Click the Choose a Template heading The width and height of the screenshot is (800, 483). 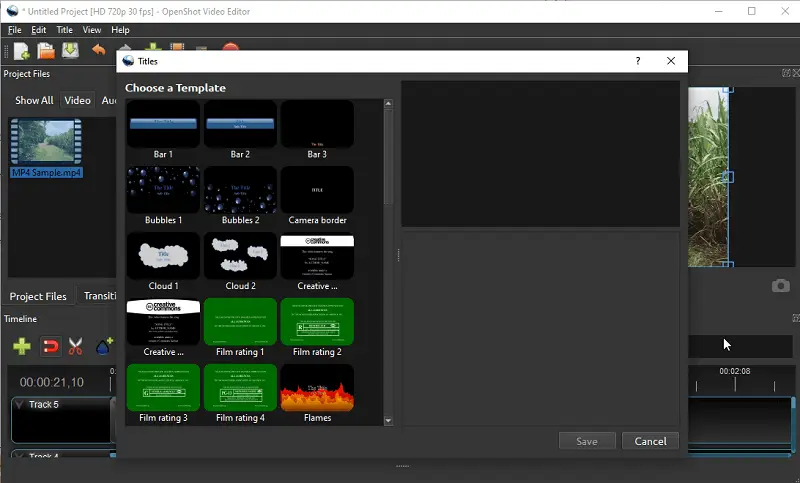[176, 88]
